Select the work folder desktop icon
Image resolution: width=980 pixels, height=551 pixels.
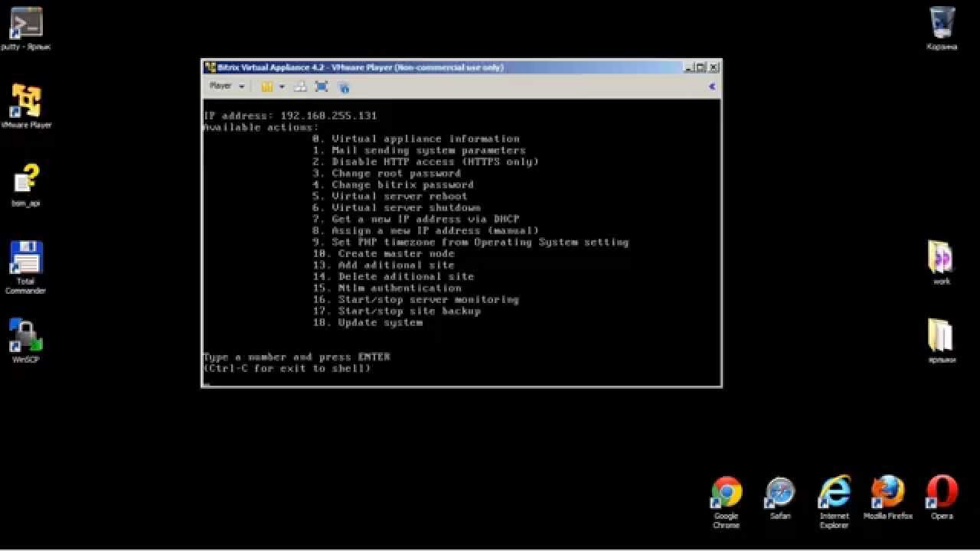coord(941,262)
